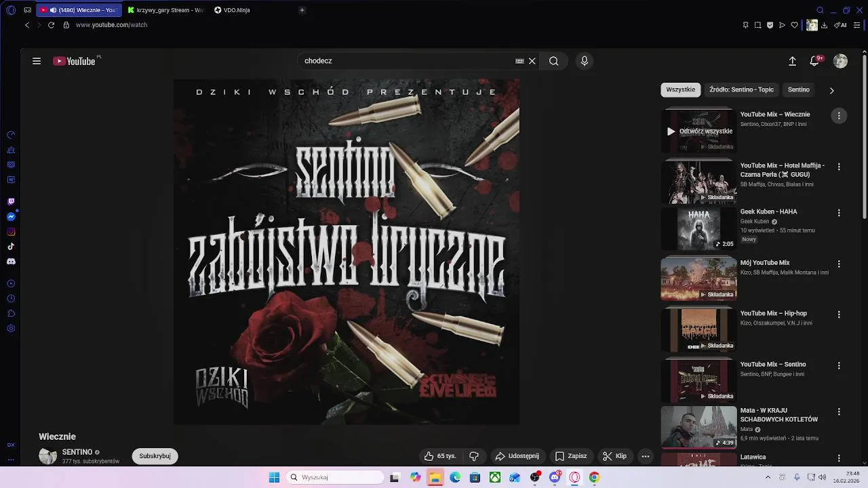Open the on-screen keyboard in the search box
Screen dimensions: 868x488
519,61
